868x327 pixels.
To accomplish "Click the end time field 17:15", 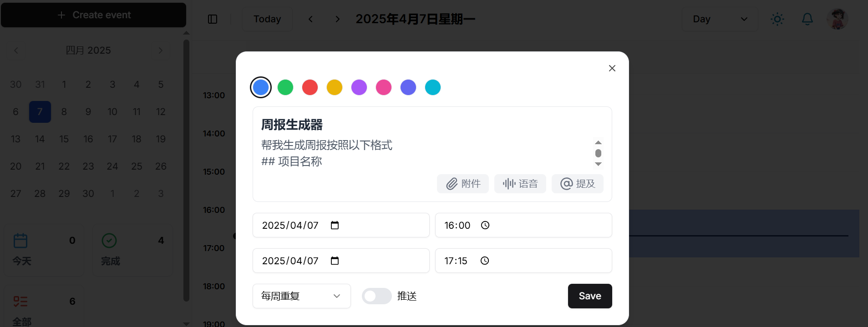I will tap(523, 261).
